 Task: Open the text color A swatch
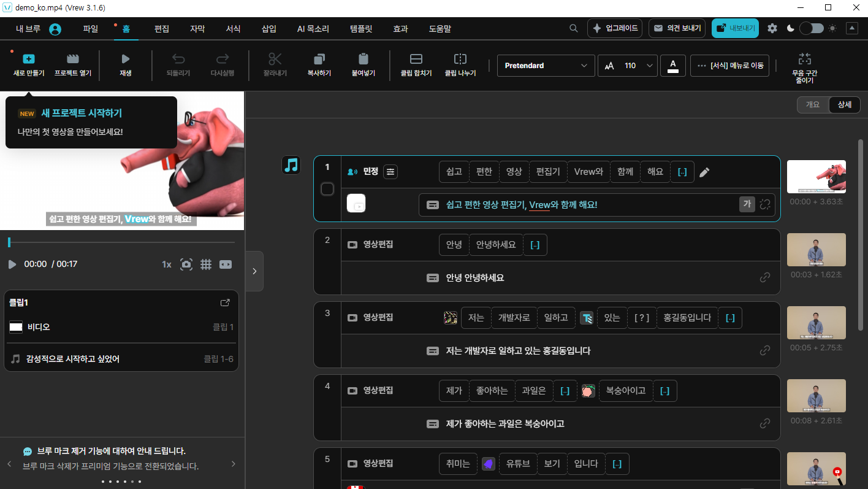click(x=672, y=66)
